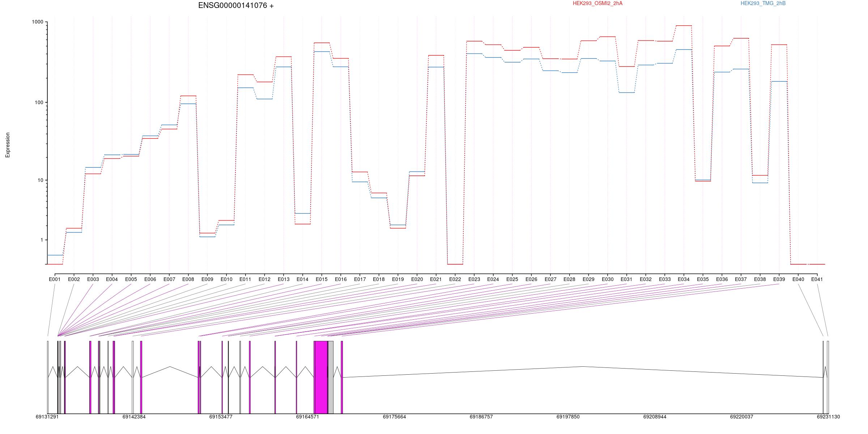Click the exon label E009
Viewport: 868px width, 434px height.
[x=207, y=279]
